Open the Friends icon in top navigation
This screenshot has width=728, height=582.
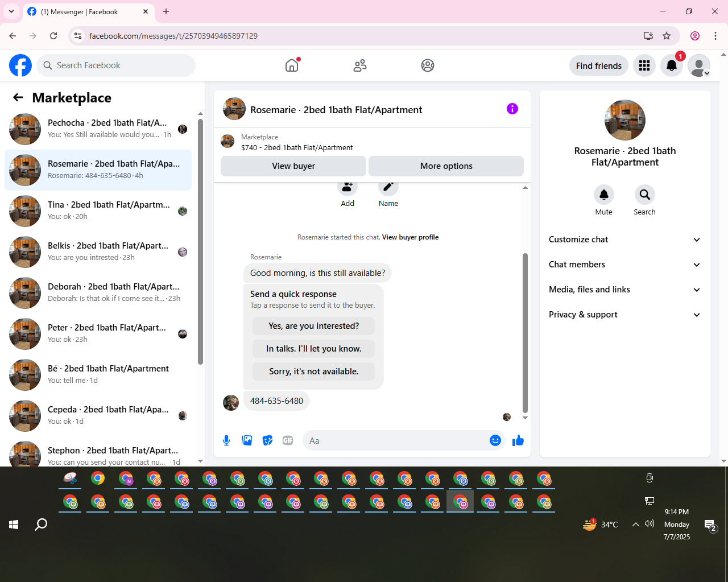click(x=360, y=65)
